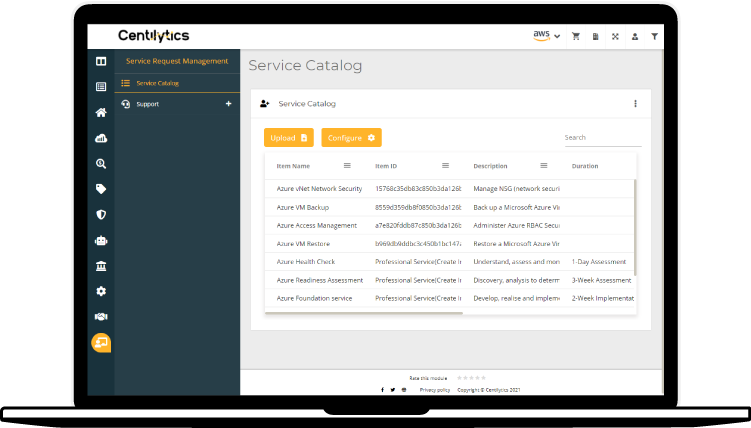Open the three-dot menu of Service Catalog card

(x=636, y=103)
